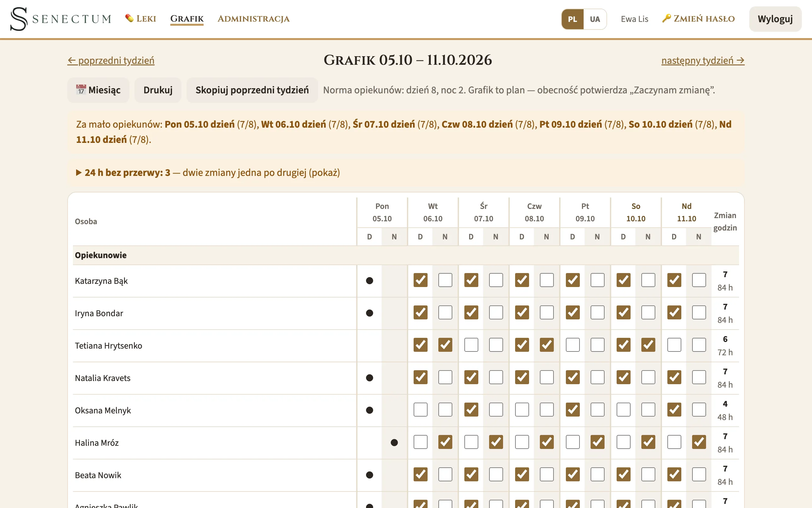Switch language to PL

coord(573,19)
